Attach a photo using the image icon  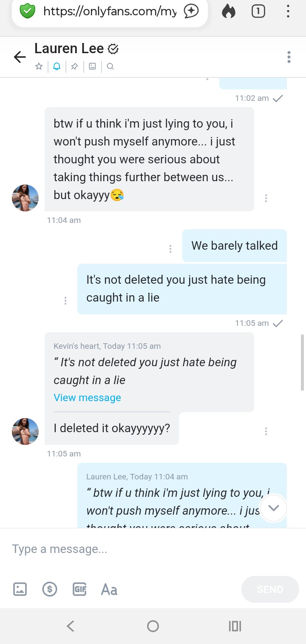click(x=20, y=589)
